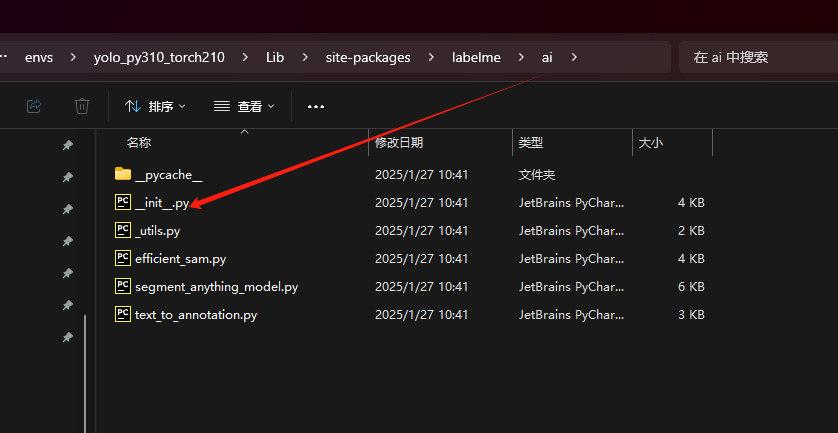Select the __init__.py file name
This screenshot has height=433, width=838.
pos(162,203)
